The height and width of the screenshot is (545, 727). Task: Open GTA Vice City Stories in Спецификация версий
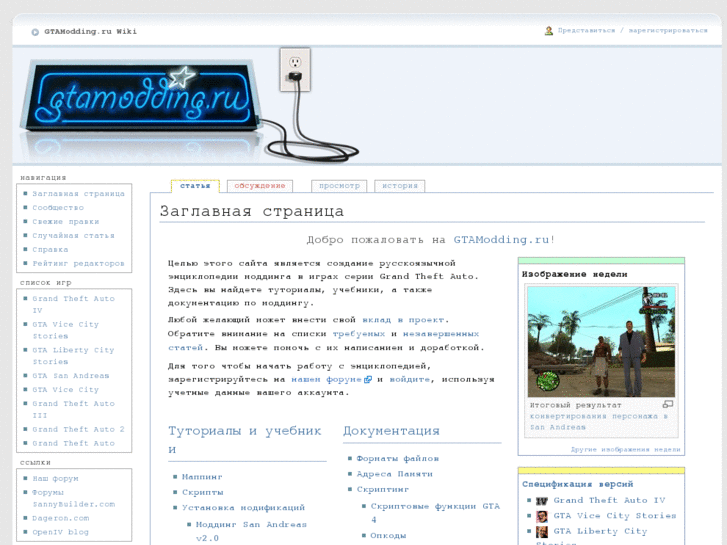pyautogui.click(x=615, y=516)
